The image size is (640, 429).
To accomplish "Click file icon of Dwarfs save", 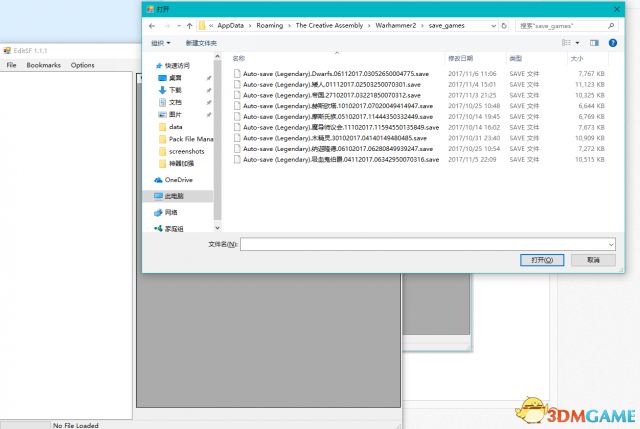I will point(237,73).
